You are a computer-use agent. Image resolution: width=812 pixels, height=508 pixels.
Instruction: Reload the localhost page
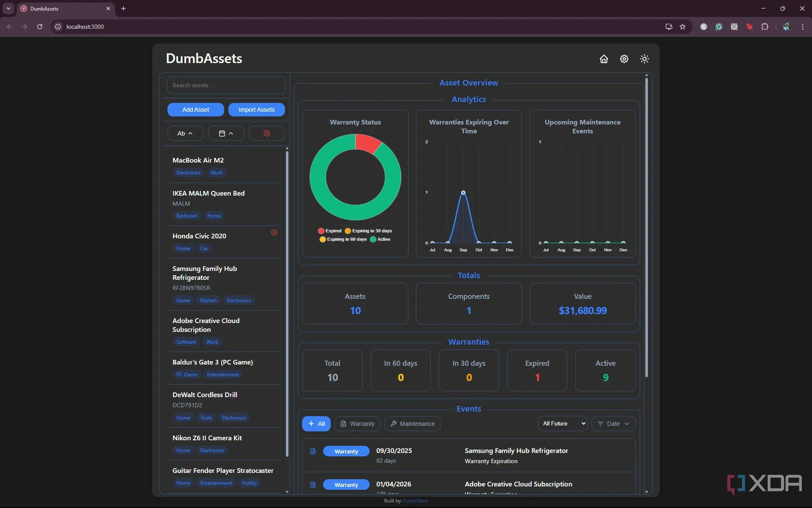[x=40, y=27]
